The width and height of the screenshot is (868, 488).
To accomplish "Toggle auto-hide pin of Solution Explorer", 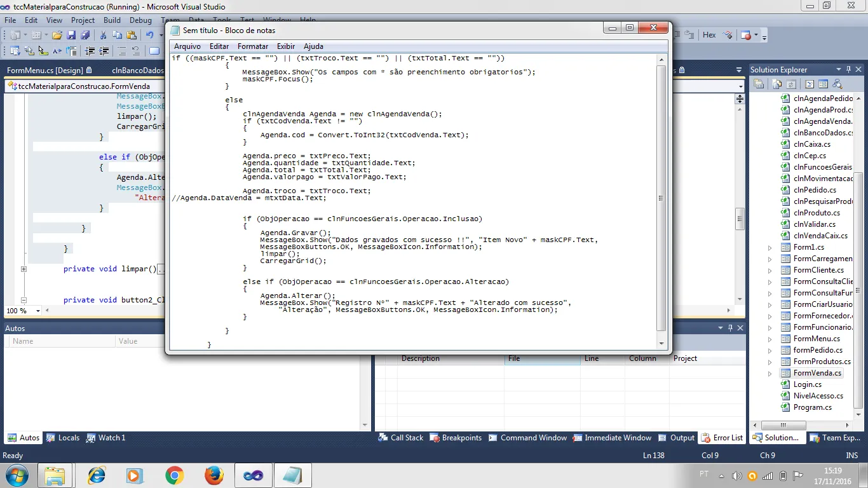I will tap(848, 69).
